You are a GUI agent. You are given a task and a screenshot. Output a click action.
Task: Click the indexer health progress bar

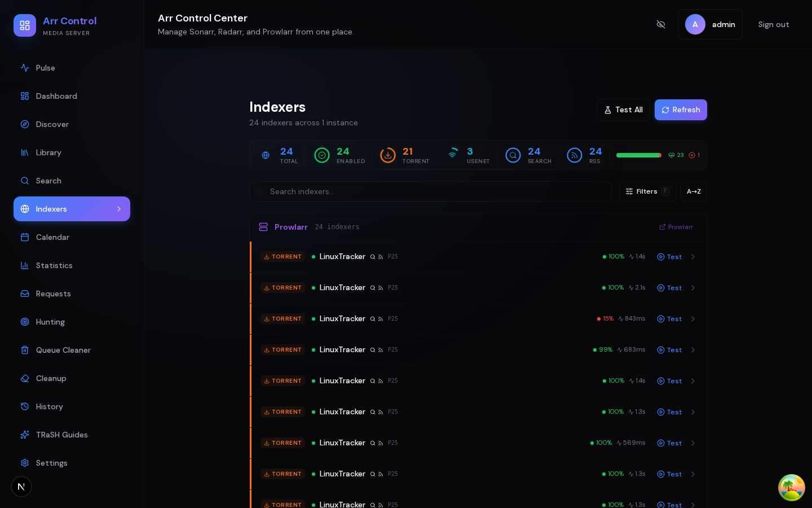click(x=639, y=155)
